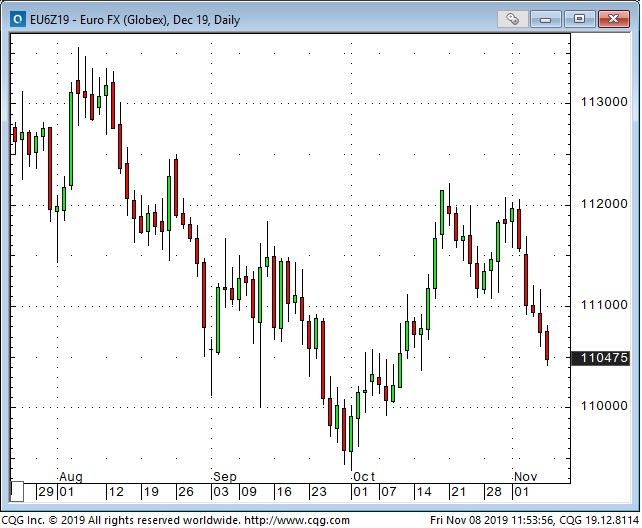Viewport: 642px width, 528px height.
Task: Click the 113000 price axis label
Action: tap(604, 102)
